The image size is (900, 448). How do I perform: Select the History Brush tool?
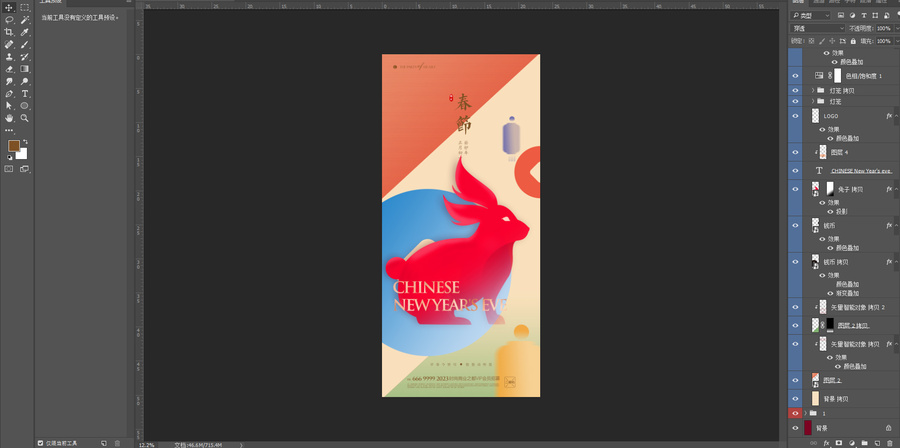click(x=25, y=57)
